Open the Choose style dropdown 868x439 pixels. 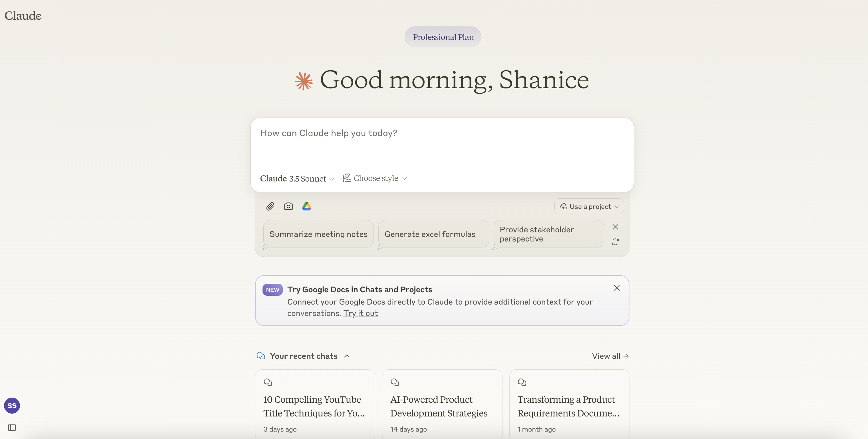(375, 178)
